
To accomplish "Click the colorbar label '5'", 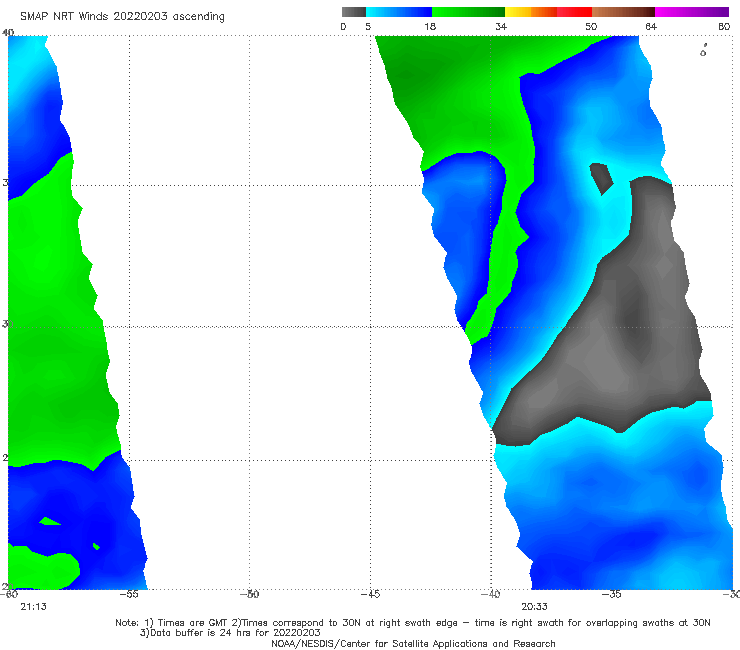I will pos(368,26).
